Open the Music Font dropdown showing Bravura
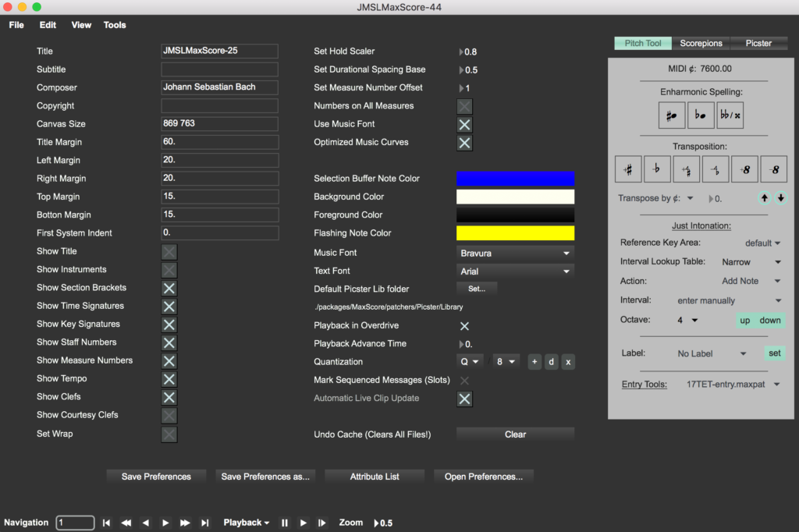Screen dimensions: 799x532 click(x=515, y=253)
